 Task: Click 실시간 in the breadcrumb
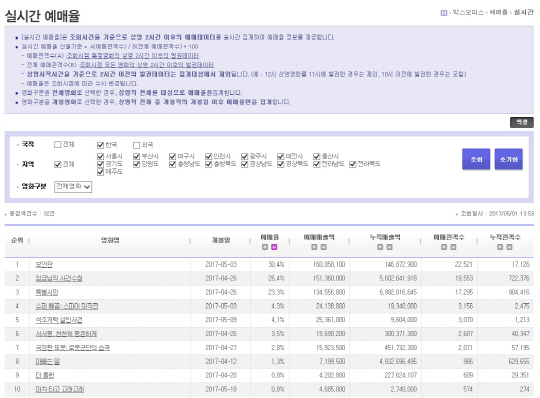[x=523, y=12]
